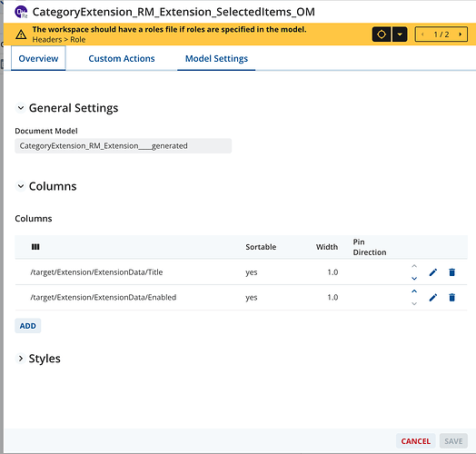Click the CANCEL button
Image resolution: width=476 pixels, height=454 pixels.
point(415,441)
